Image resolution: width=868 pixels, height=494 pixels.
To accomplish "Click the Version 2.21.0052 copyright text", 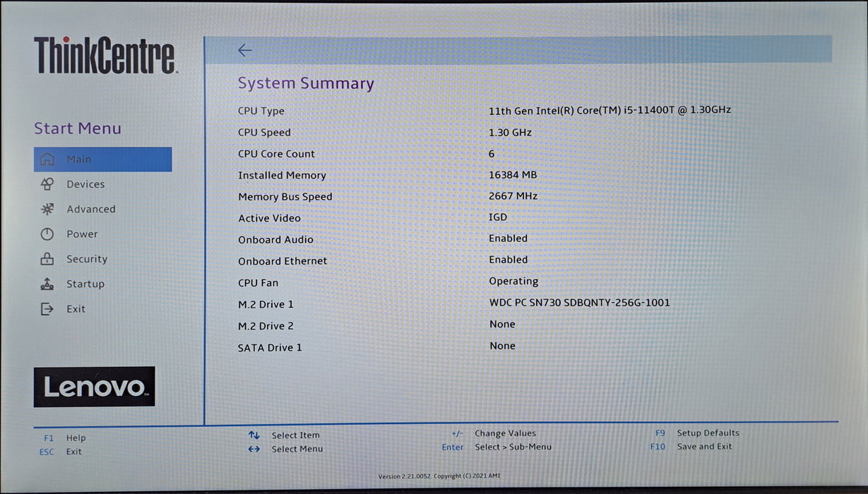I will [x=439, y=476].
